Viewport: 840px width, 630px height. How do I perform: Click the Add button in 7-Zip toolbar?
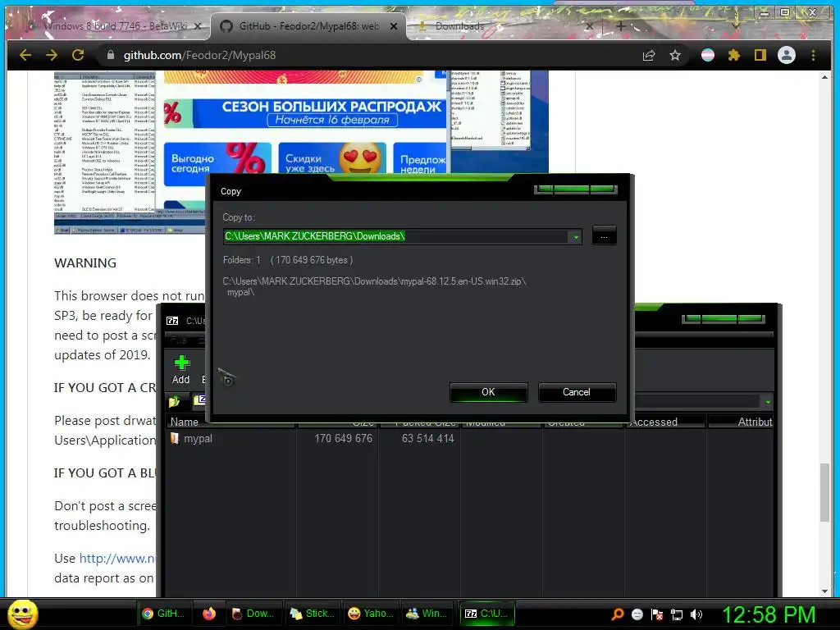(x=181, y=370)
